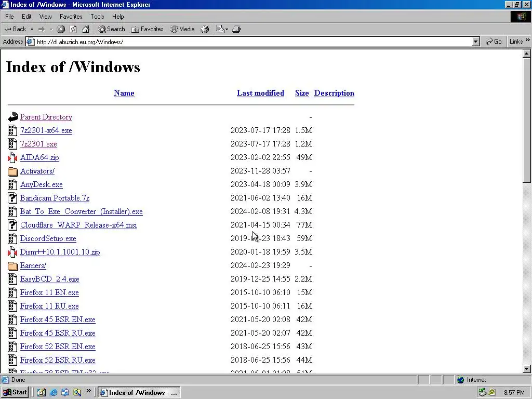
Task: Download Cloudflare_WARP_Release-x64.msi link
Action: [x=78, y=225]
